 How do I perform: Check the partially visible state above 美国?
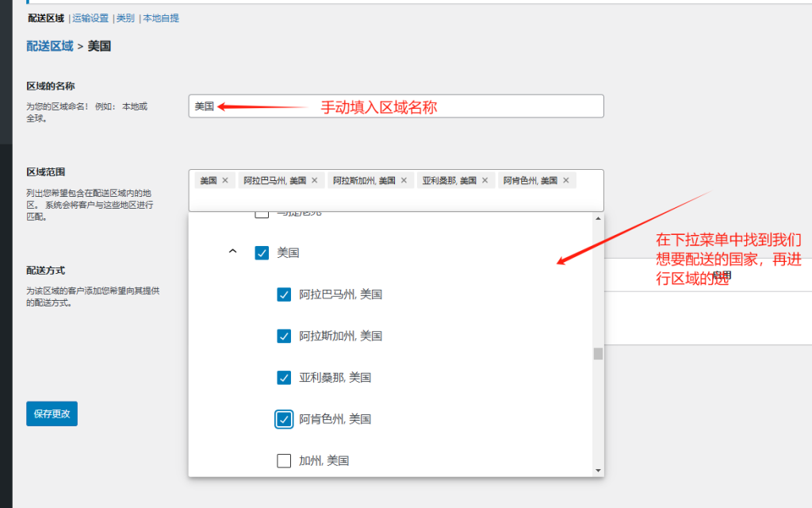[x=262, y=213]
